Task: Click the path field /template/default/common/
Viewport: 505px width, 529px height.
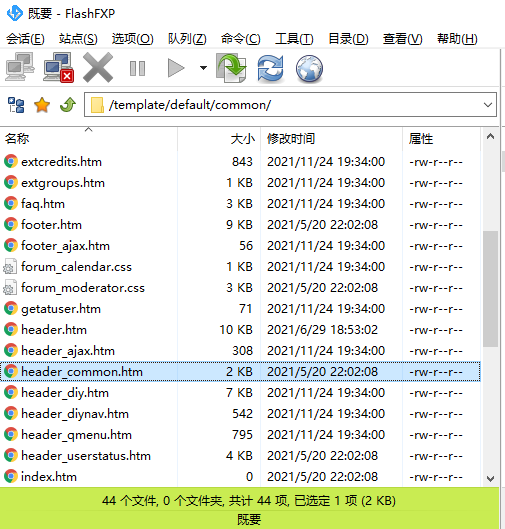Action: [x=290, y=105]
